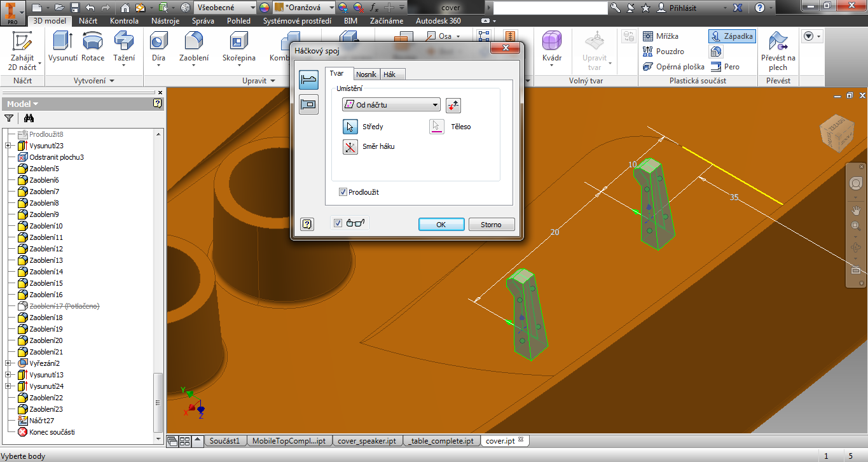
Task: Select the cantilever hook style button in the dialog
Action: (308, 80)
